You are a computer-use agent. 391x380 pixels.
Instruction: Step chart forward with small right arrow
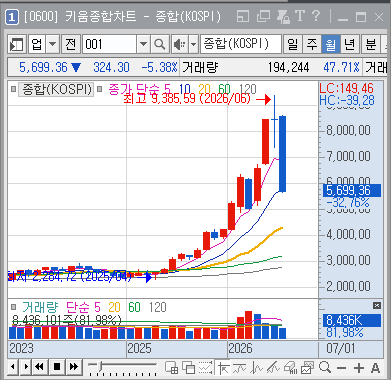(x=26, y=367)
